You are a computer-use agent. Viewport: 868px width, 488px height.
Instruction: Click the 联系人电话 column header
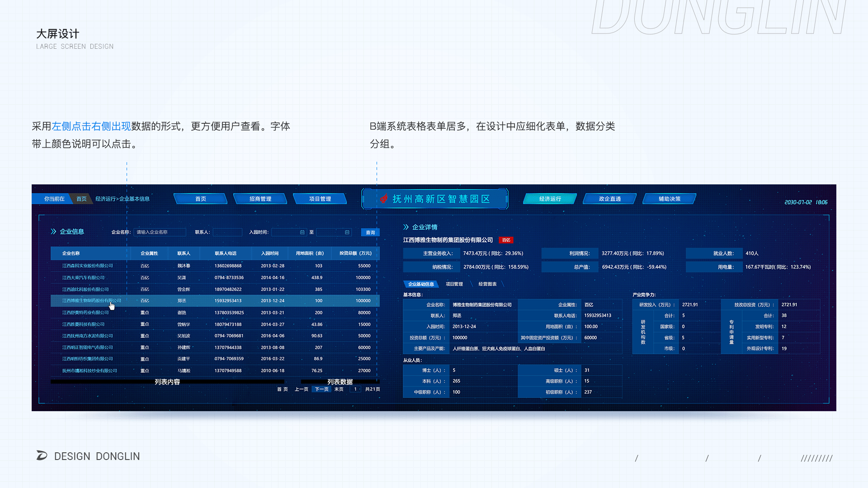coord(226,253)
